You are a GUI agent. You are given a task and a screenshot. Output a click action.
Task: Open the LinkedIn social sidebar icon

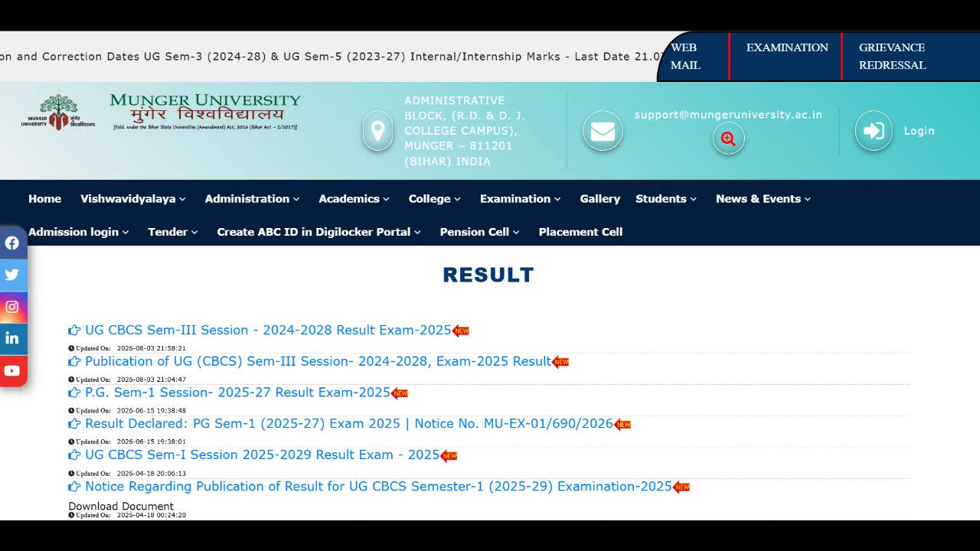(13, 338)
